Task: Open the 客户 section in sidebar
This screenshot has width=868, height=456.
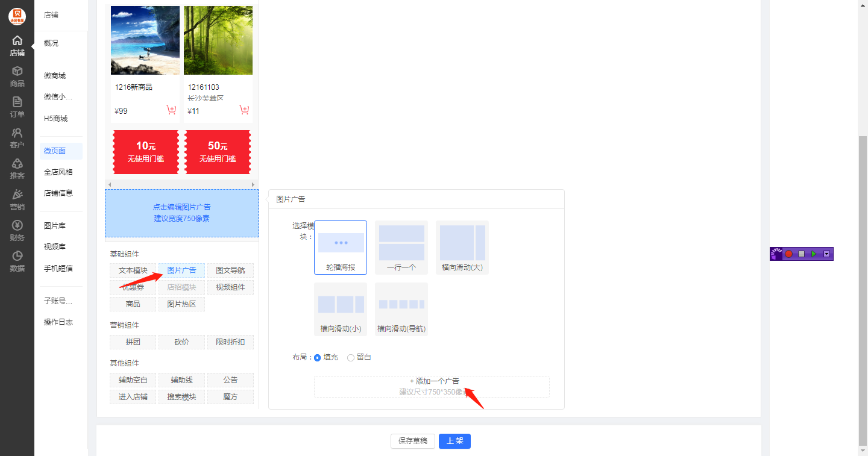Action: [17, 138]
